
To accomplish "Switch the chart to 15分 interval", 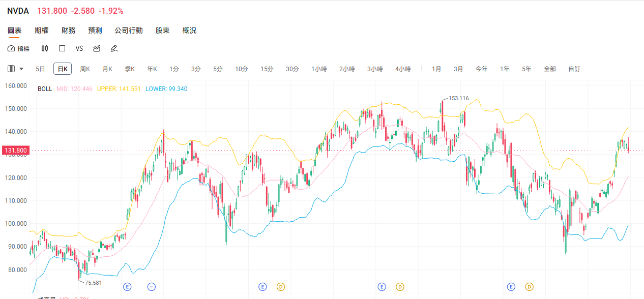I will [267, 69].
